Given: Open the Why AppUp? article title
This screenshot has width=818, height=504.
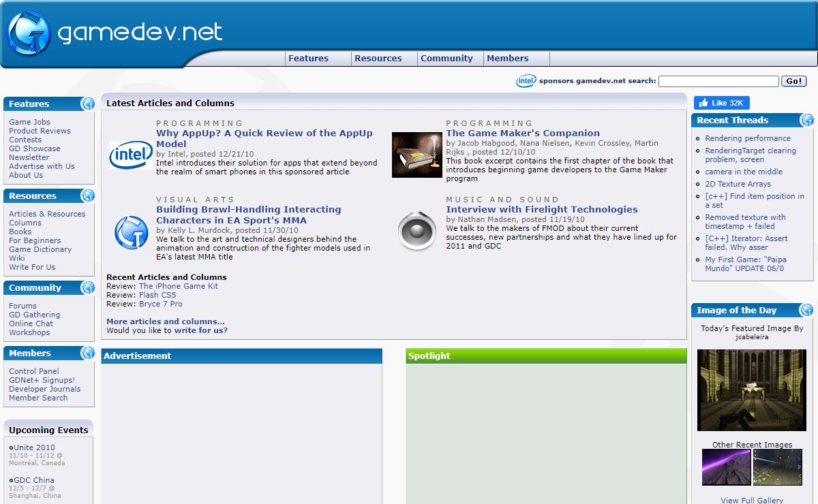Looking at the screenshot, I should [264, 138].
